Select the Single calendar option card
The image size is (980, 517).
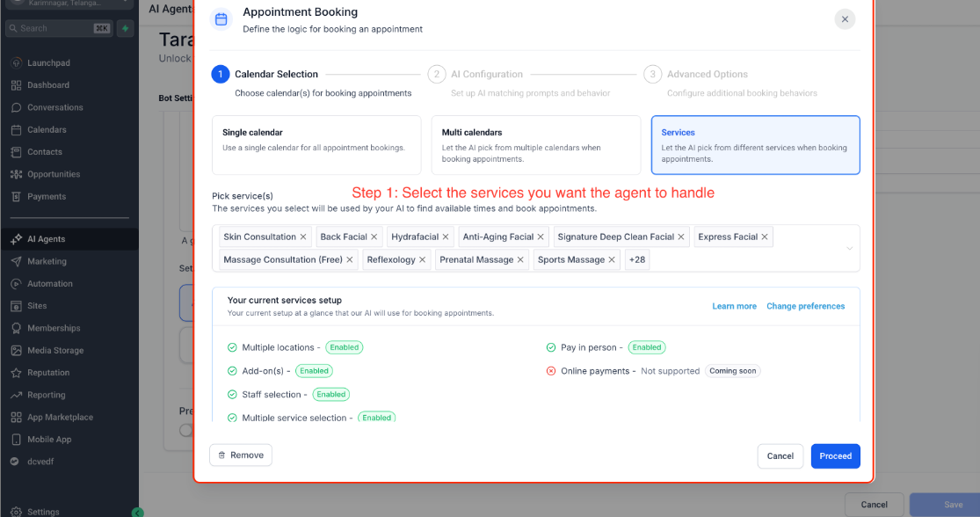point(316,145)
